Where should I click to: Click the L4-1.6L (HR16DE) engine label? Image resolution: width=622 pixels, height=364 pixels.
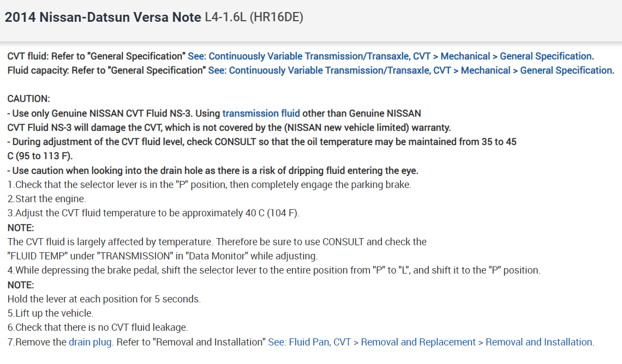254,17
